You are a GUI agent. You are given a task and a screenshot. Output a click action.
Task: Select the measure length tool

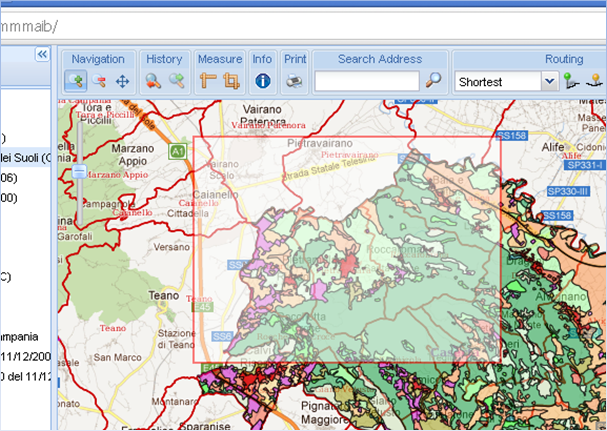tap(209, 81)
